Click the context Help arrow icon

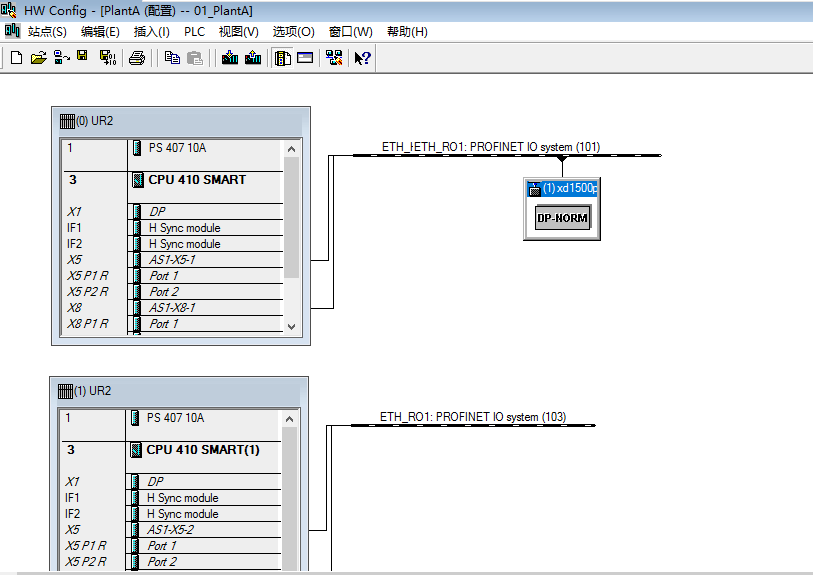[x=362, y=58]
